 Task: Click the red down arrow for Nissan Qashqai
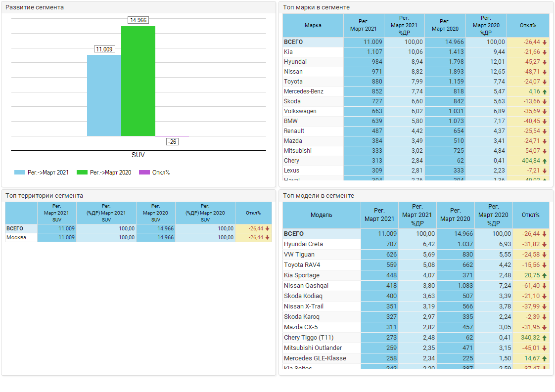pos(545,286)
